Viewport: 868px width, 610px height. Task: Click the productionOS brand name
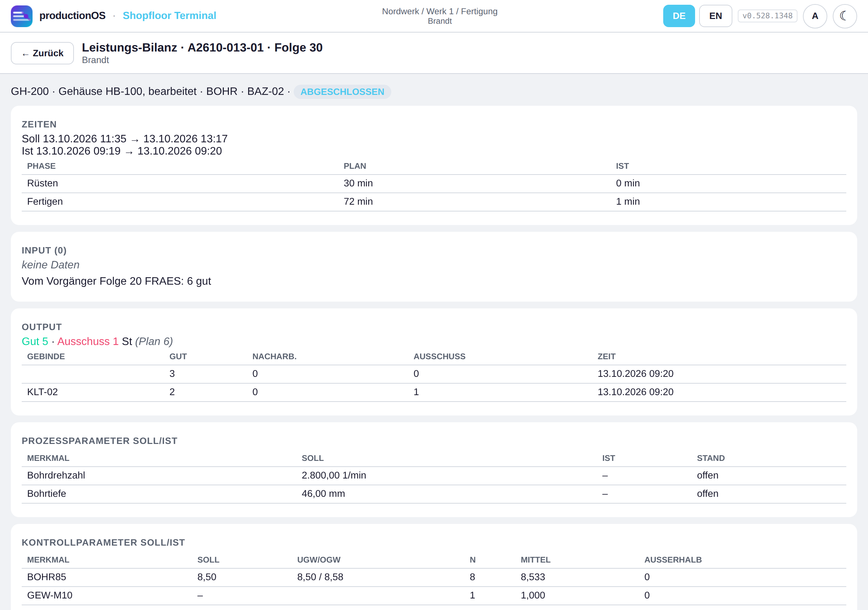click(72, 16)
